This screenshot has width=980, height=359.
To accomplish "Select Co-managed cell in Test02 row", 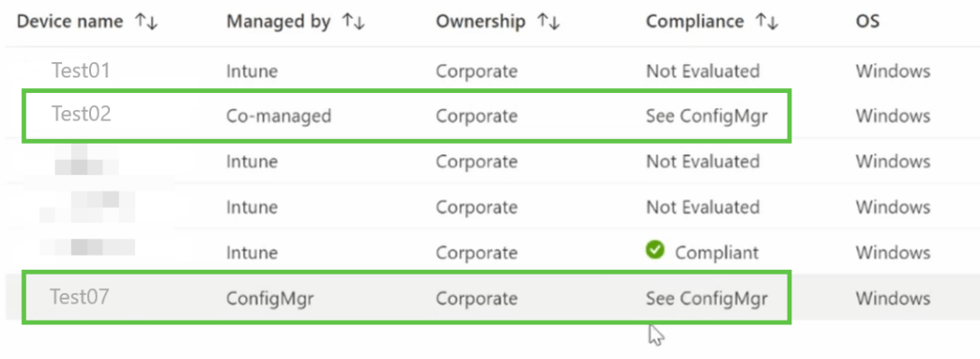I will point(278,117).
